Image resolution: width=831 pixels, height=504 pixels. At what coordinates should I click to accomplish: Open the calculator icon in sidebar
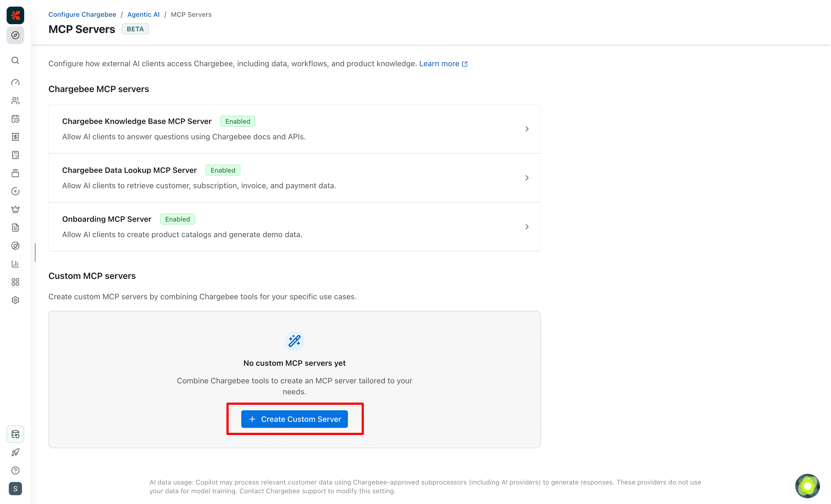click(15, 155)
